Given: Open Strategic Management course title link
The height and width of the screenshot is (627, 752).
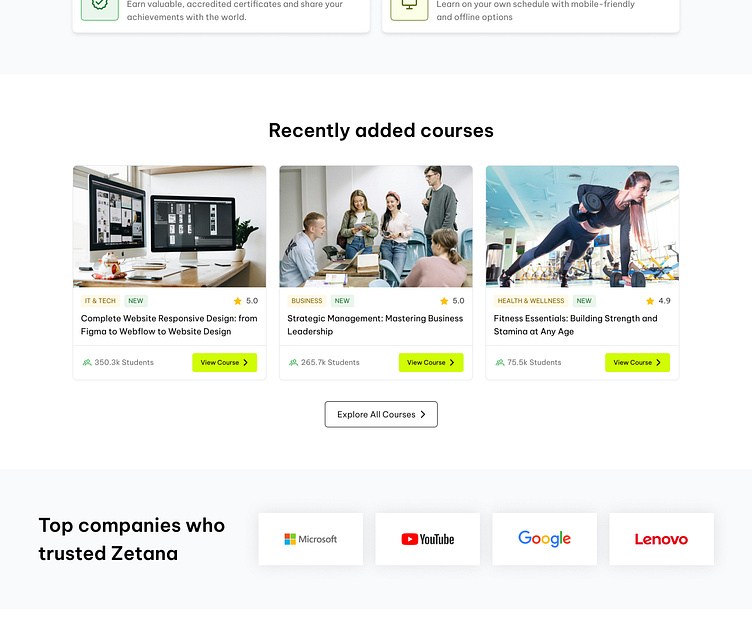Looking at the screenshot, I should pos(375,325).
